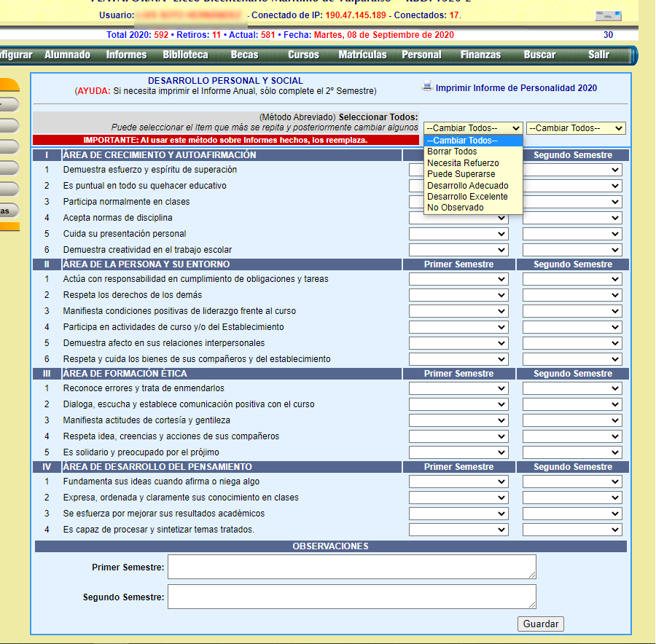Screen dimensions: 656x644
Task: Open first semester dropdown for 'Actúa con responsabilidad'
Action: tap(458, 279)
